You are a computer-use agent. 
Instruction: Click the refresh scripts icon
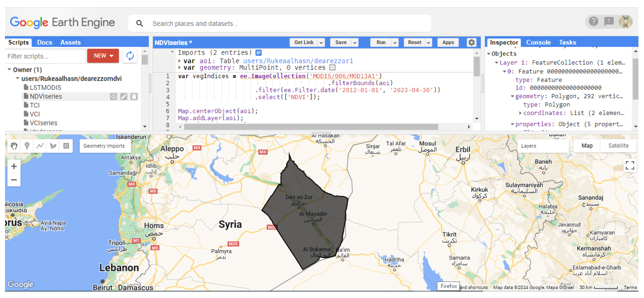[x=130, y=56]
